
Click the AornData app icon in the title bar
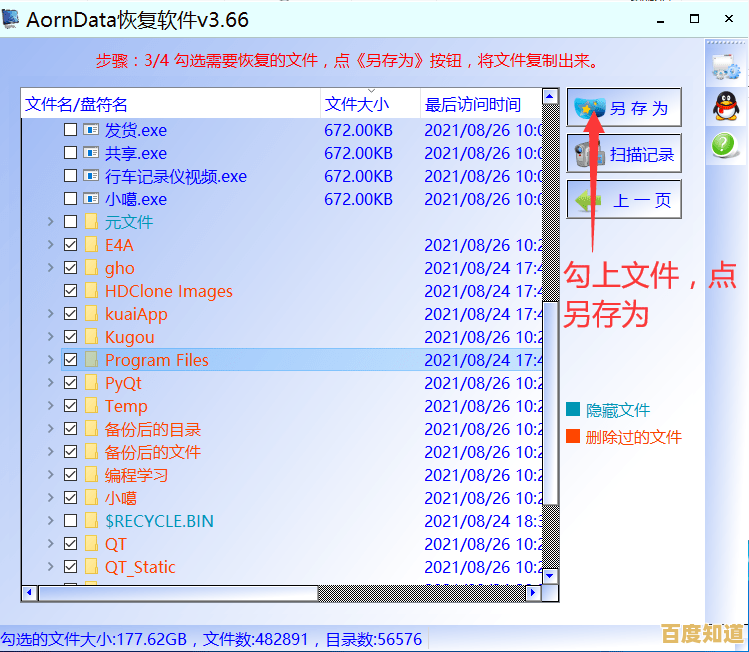click(10, 19)
